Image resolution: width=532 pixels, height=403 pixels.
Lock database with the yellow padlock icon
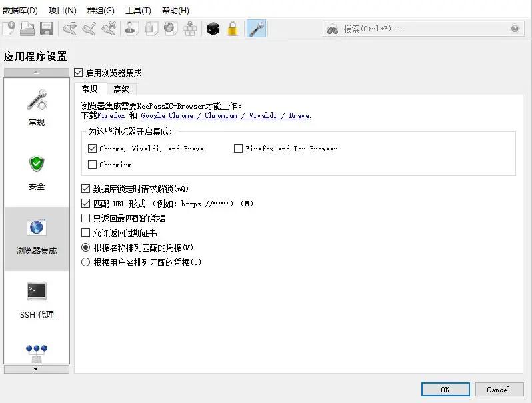[x=233, y=29]
